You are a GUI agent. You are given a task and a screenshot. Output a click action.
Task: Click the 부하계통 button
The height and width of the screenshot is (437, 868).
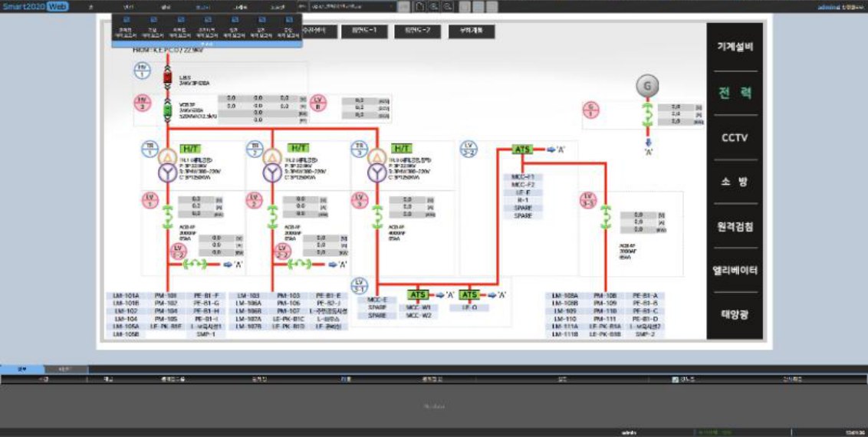click(472, 31)
